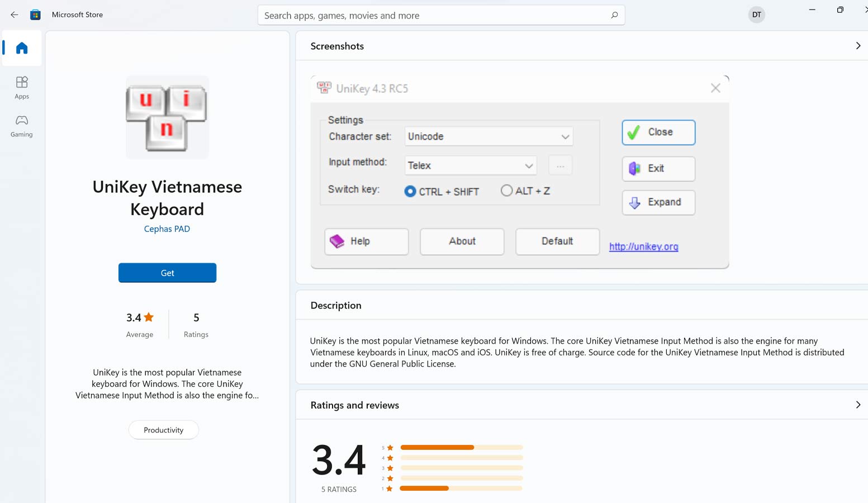
Task: Click the X on the UniKey screenshot dialog
Action: tap(715, 88)
